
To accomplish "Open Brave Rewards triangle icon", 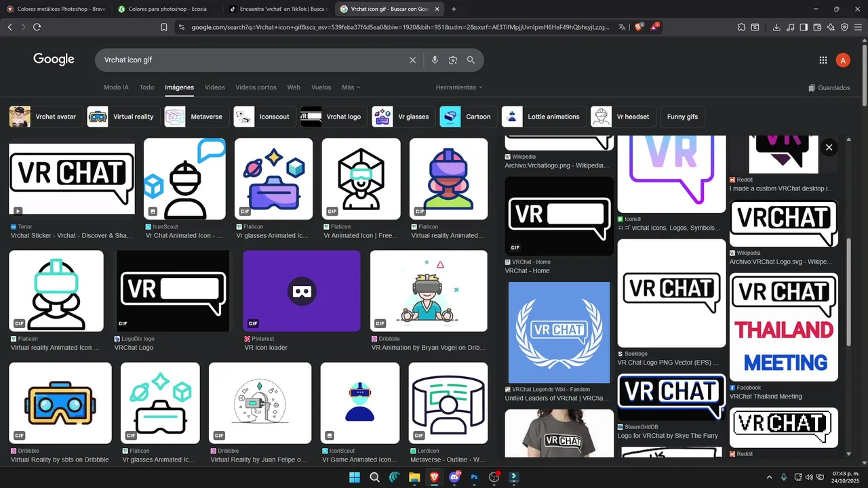I will coord(654,27).
